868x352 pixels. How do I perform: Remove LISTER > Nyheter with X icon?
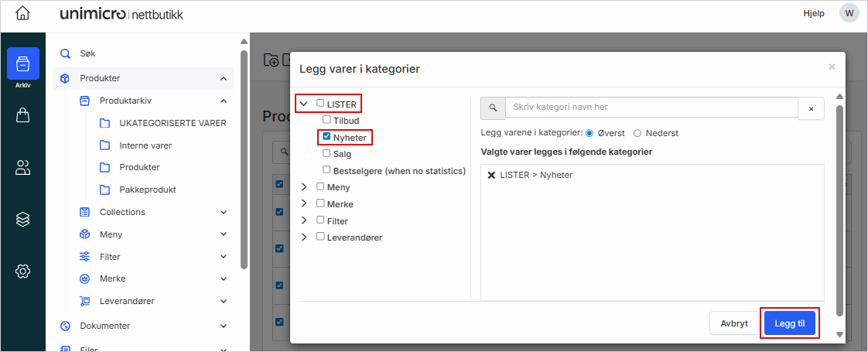pos(491,175)
